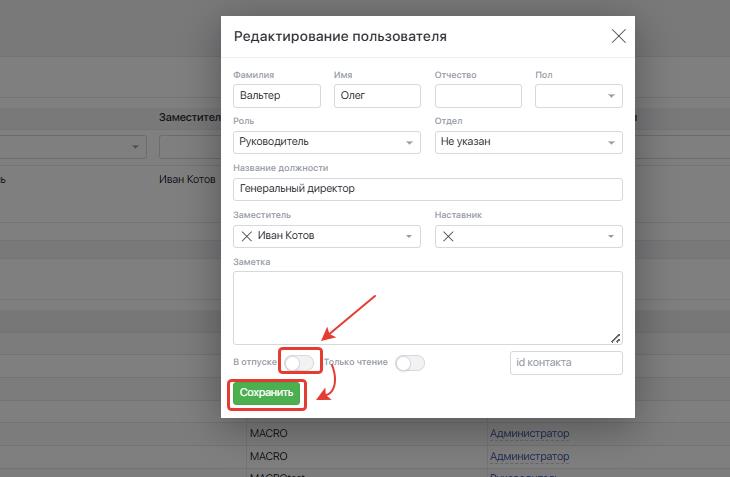The width and height of the screenshot is (730, 477).
Task: Clear the Иван Котов deputy selection
Action: tap(246, 236)
